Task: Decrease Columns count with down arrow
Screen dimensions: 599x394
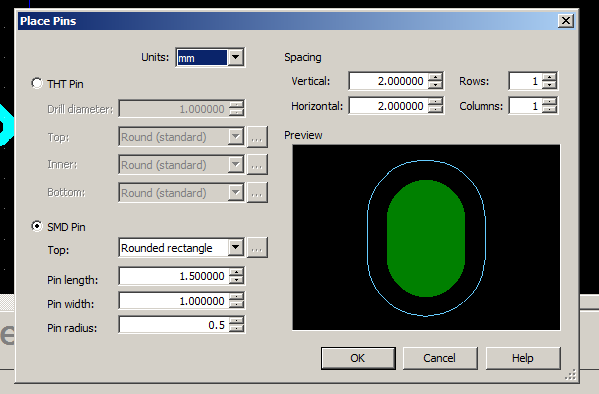Action: tap(550, 110)
